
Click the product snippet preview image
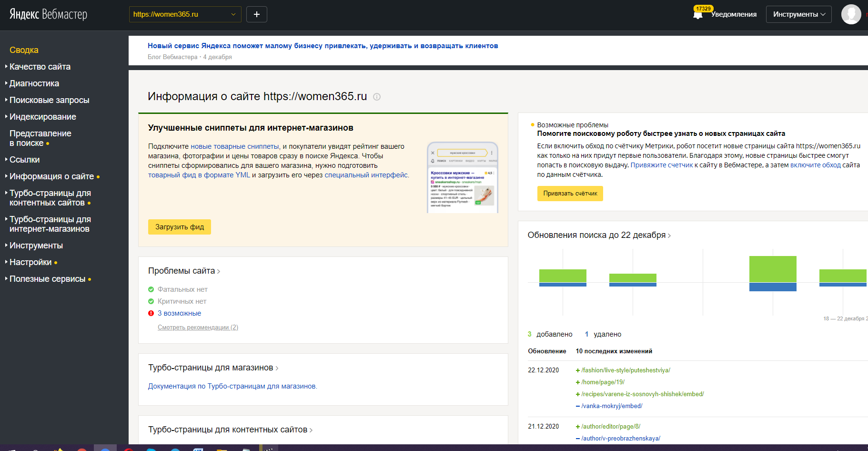pos(462,177)
